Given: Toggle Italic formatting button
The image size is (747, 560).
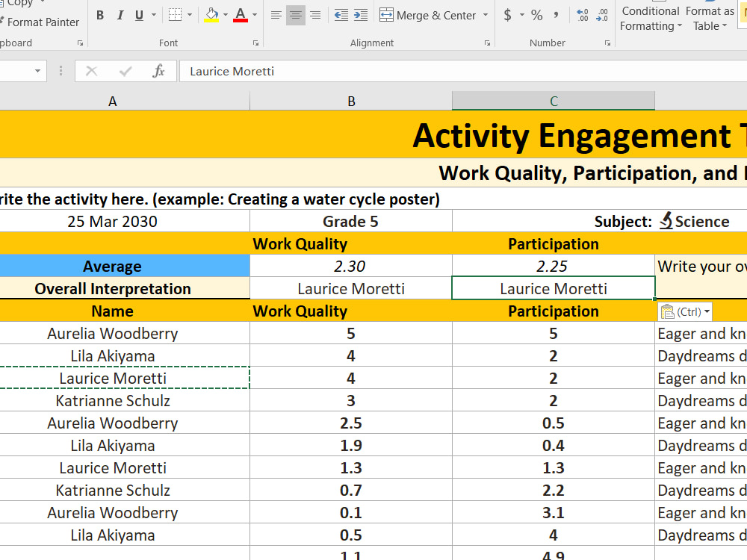Looking at the screenshot, I should 120,15.
